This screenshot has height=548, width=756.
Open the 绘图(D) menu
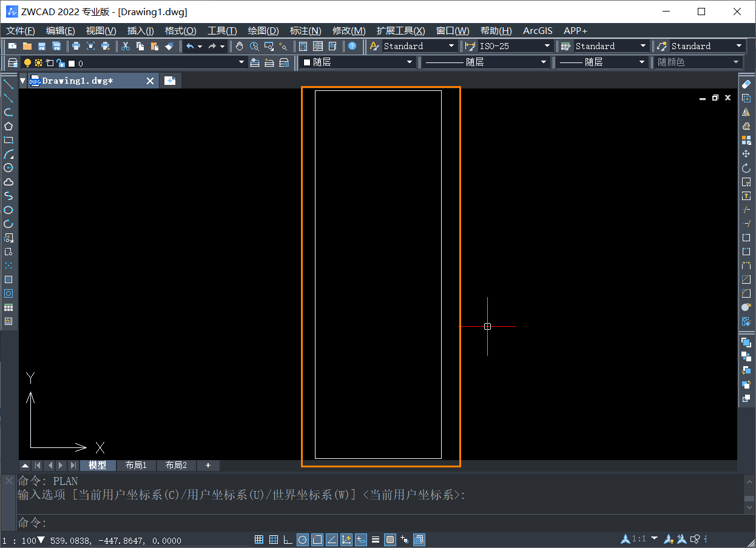tap(263, 31)
